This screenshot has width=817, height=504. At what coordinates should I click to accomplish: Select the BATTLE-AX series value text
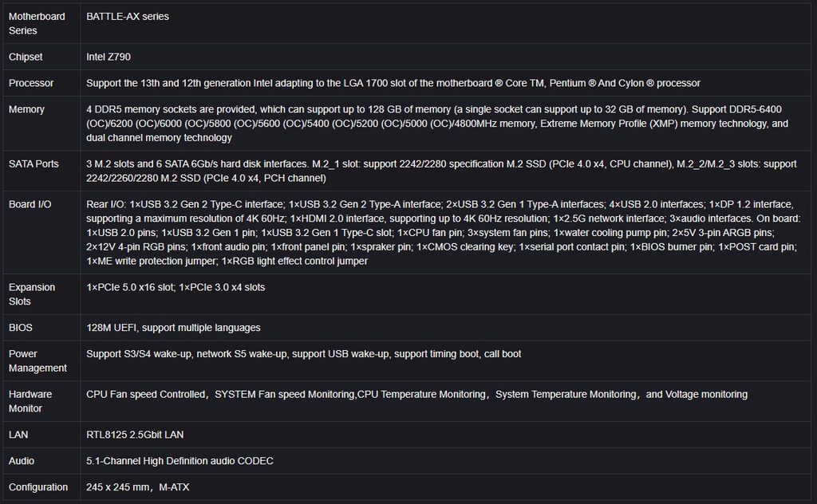pos(128,16)
